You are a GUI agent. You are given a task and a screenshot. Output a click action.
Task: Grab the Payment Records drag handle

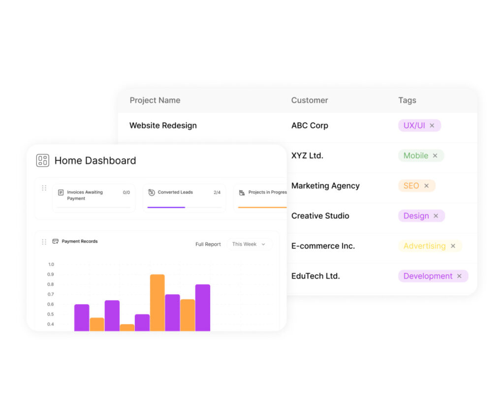[x=44, y=242]
